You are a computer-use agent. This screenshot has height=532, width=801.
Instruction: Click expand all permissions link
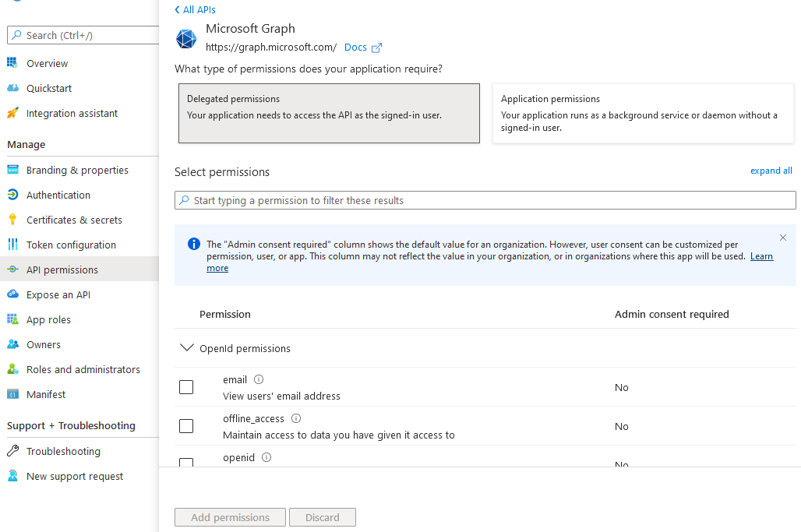click(x=771, y=171)
